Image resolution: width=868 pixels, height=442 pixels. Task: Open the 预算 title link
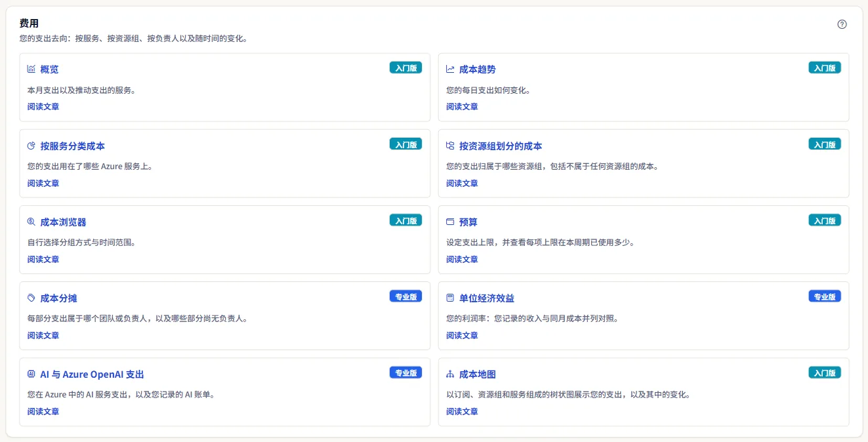pos(468,222)
